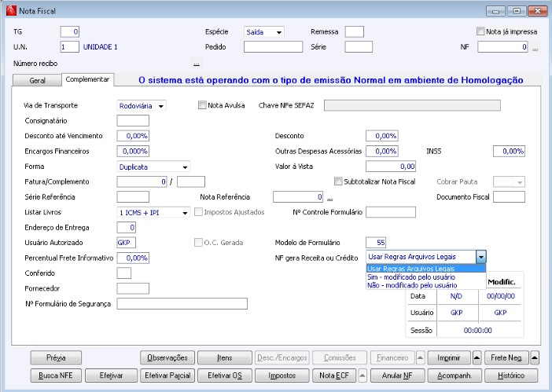Click the TG input field

(70, 31)
